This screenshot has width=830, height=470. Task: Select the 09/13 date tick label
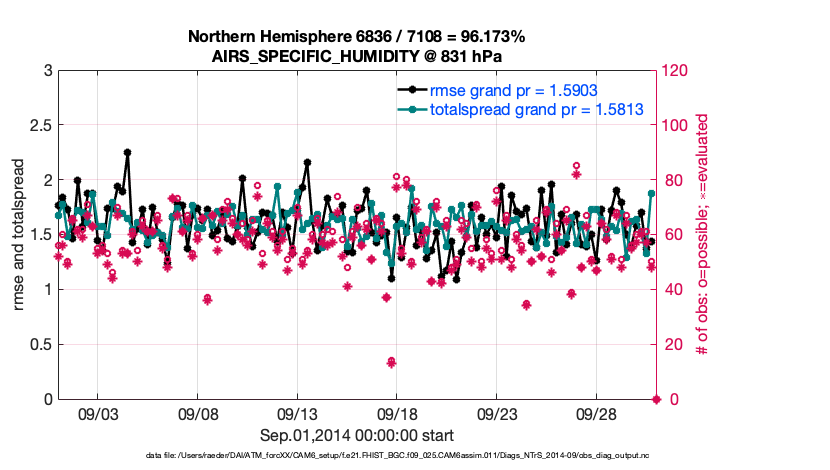tap(297, 413)
